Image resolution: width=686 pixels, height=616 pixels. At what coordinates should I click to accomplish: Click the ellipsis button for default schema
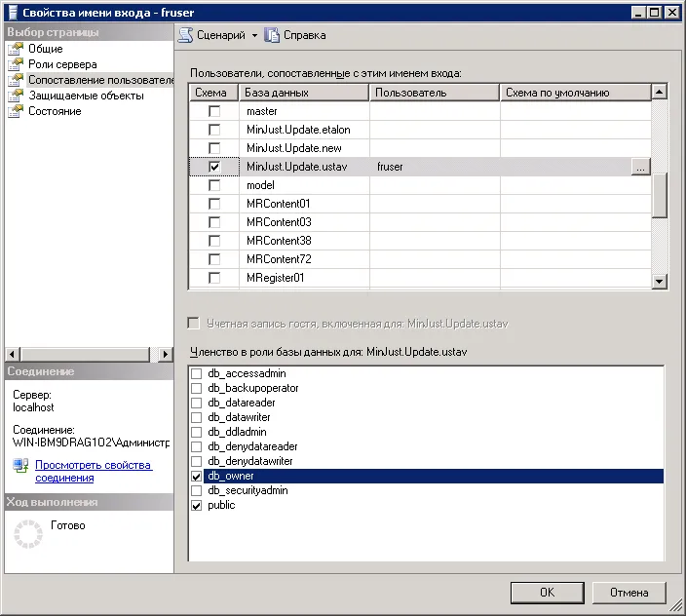point(640,167)
